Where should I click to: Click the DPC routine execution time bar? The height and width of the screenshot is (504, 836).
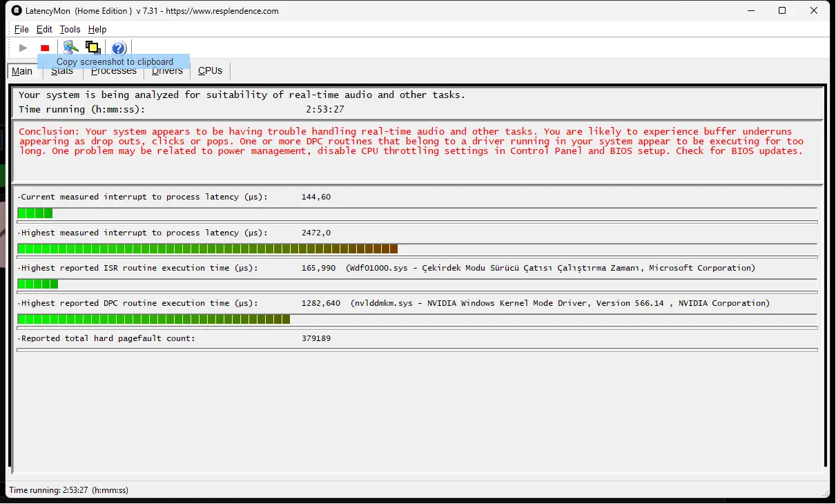click(x=417, y=319)
